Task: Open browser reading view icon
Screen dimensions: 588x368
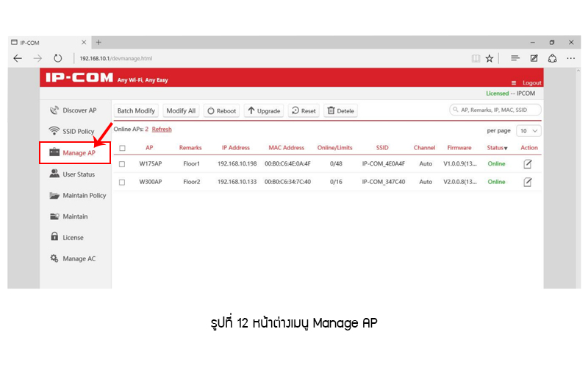Action: click(x=476, y=58)
